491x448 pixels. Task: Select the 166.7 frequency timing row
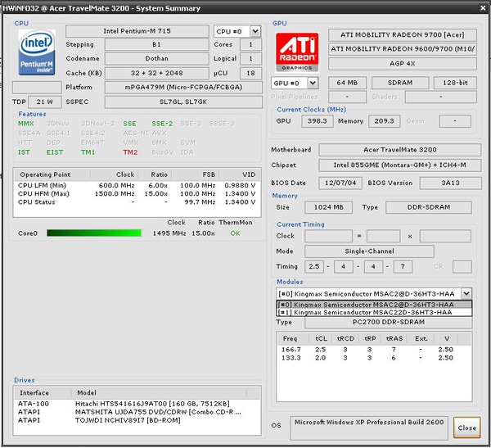[x=374, y=349]
